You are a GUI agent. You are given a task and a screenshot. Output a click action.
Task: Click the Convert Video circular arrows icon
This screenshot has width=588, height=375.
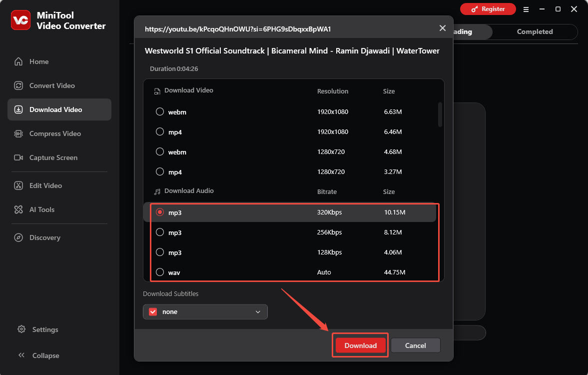[18, 85]
